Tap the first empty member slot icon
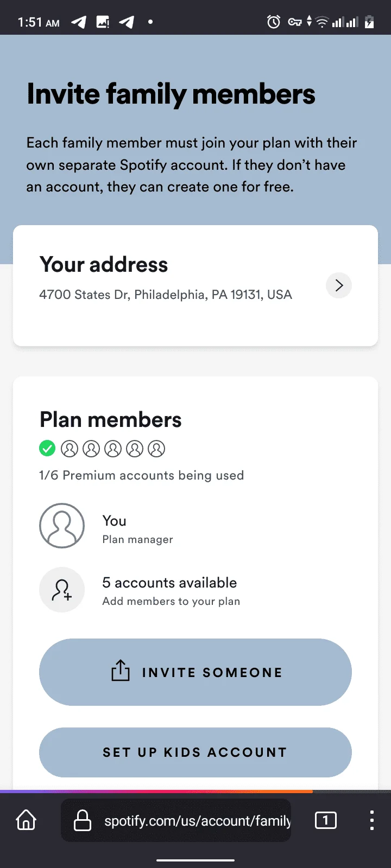This screenshot has height=868, width=391. [69, 449]
